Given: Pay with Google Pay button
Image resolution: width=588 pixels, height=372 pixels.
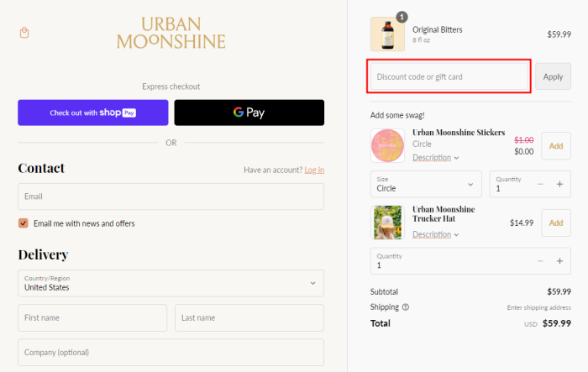Looking at the screenshot, I should (249, 113).
